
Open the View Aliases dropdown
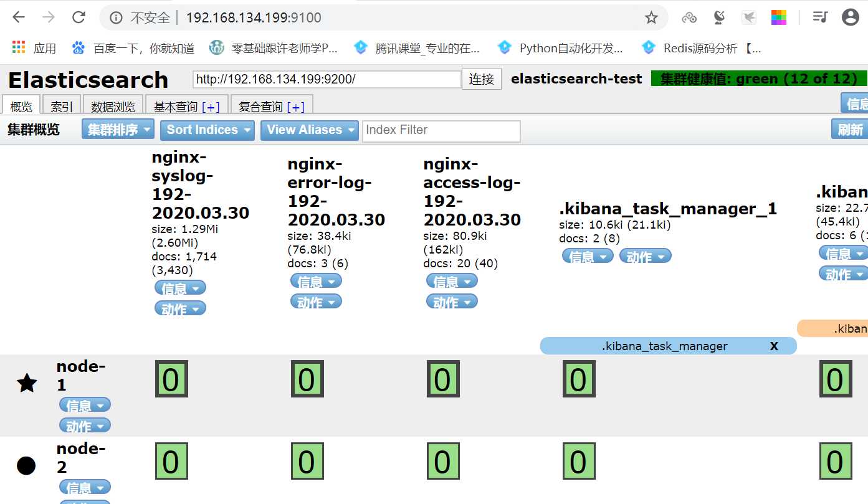pyautogui.click(x=310, y=130)
